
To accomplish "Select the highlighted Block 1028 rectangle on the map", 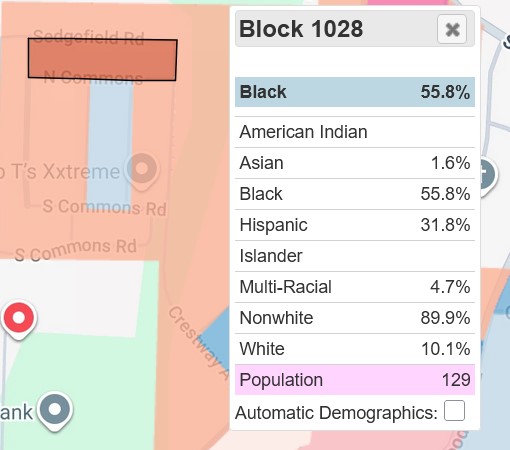I will (x=102, y=60).
